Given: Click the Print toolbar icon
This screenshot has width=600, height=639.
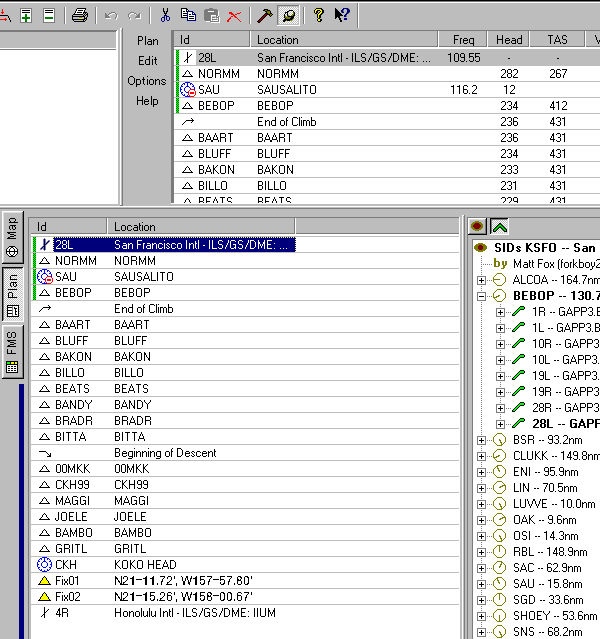Looking at the screenshot, I should (80, 15).
